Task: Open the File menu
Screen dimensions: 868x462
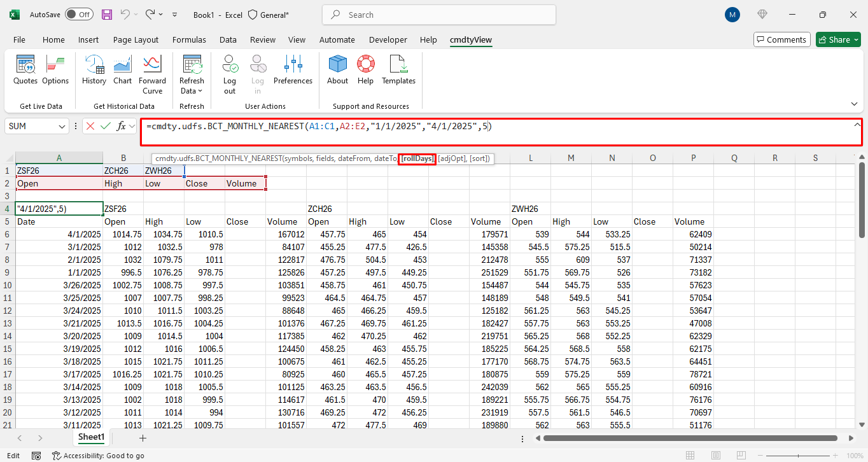Action: 19,39
